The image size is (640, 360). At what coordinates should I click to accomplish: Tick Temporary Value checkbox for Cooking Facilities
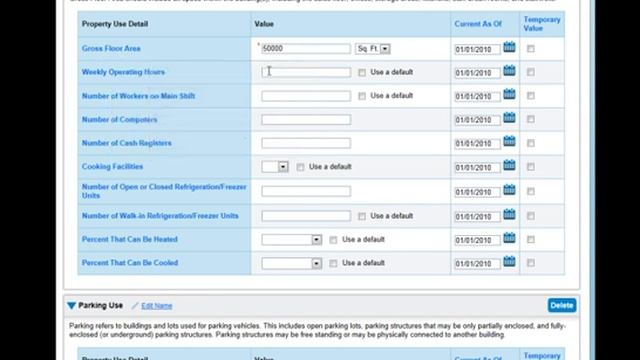click(531, 167)
